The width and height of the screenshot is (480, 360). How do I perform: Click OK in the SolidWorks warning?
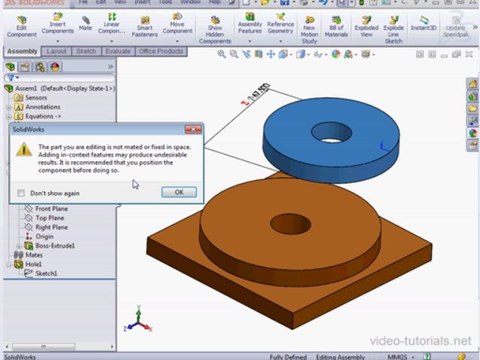pyautogui.click(x=179, y=192)
